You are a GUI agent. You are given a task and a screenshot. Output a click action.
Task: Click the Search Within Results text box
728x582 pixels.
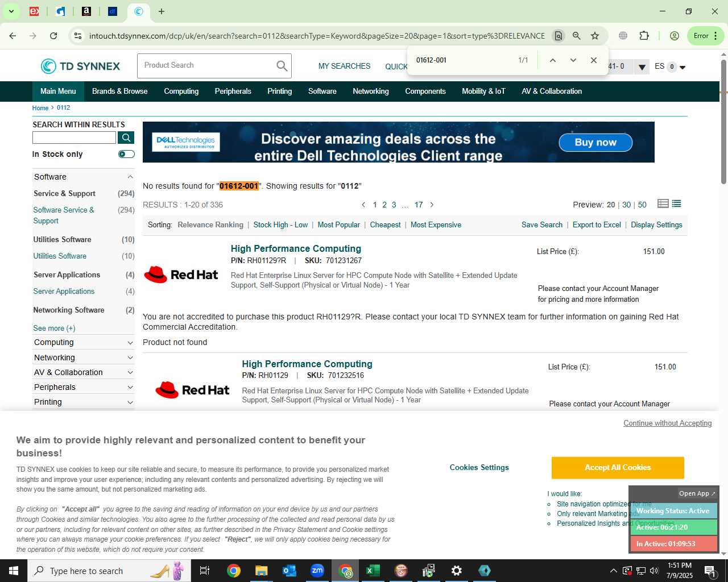[74, 138]
